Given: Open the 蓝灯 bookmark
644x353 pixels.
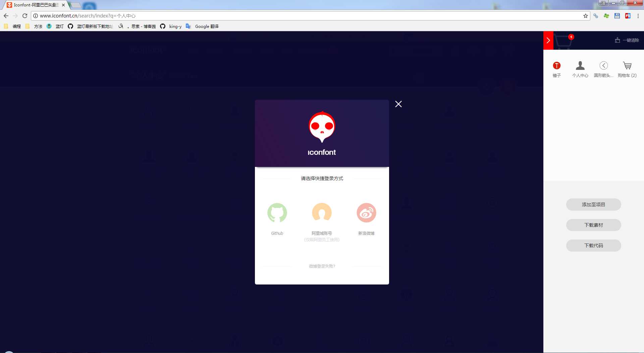Looking at the screenshot, I should (x=55, y=26).
